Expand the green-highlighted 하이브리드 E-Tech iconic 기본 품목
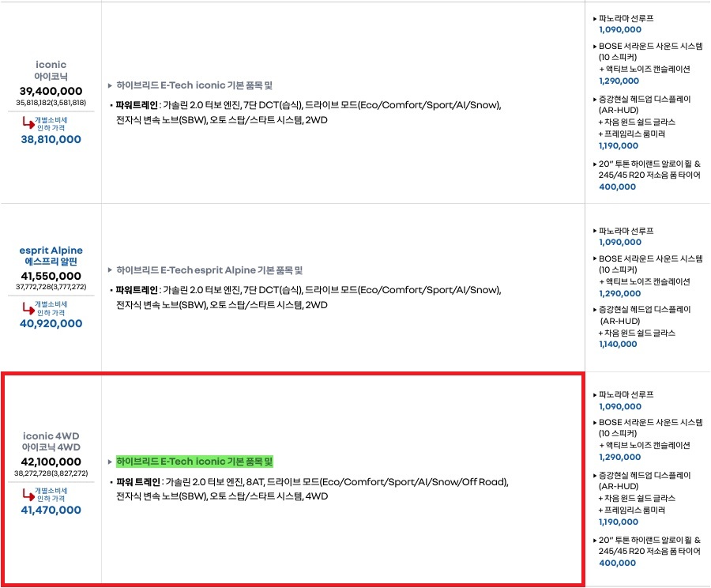 point(194,462)
